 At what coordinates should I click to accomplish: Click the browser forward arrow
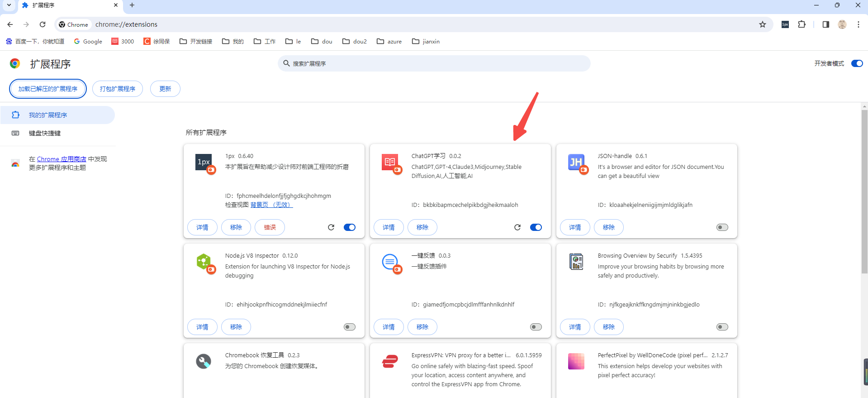click(x=26, y=24)
